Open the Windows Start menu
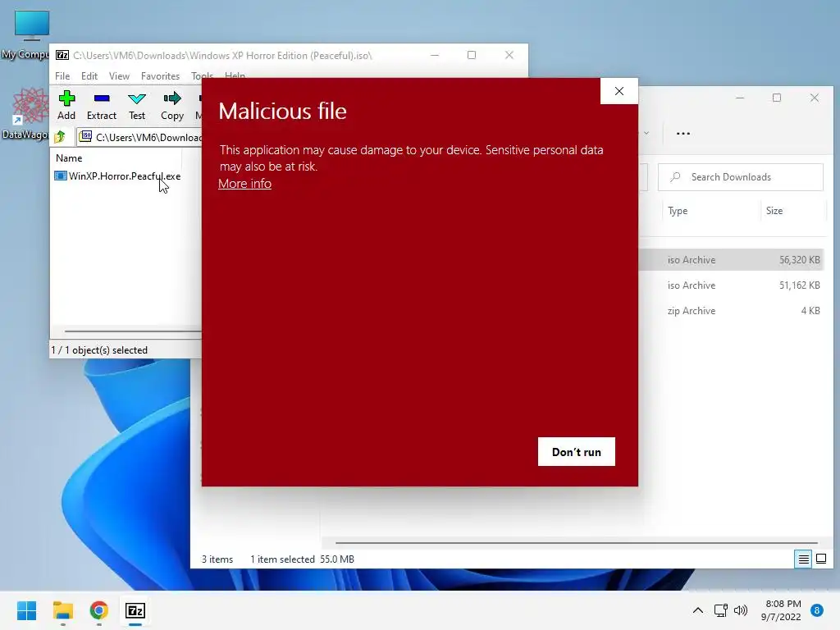Viewport: 840px width, 630px height. [27, 610]
